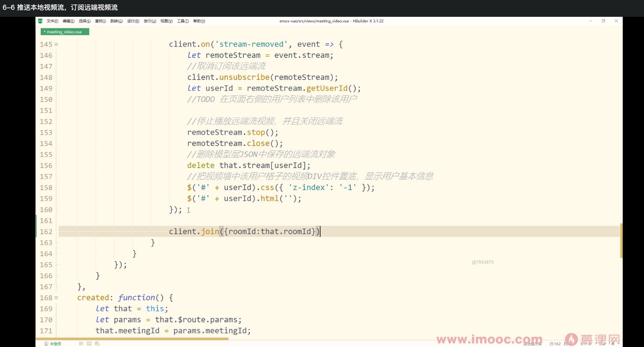Viewport: 644px width, 347px height.
Task: Click the 'delete' keyword on line 156
Action: tap(201, 165)
